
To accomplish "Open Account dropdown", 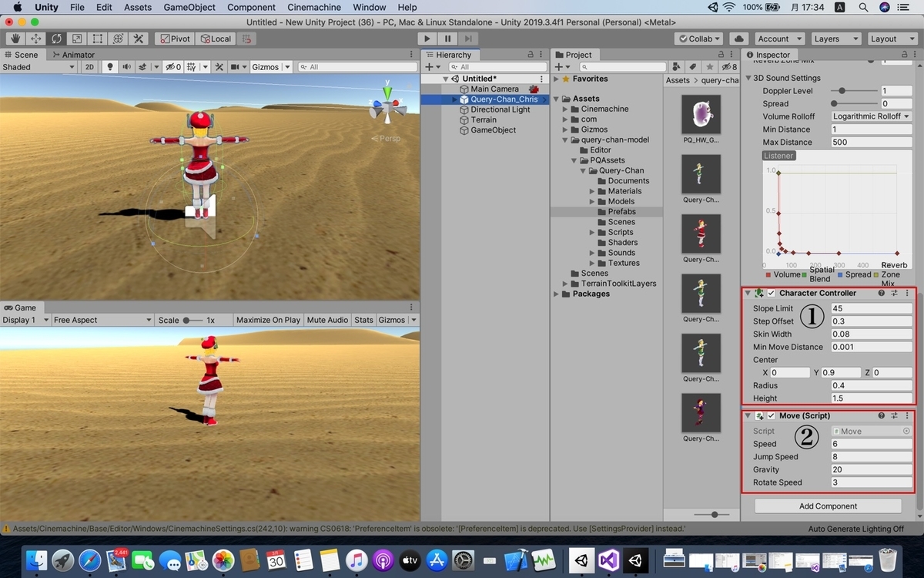I will click(779, 39).
